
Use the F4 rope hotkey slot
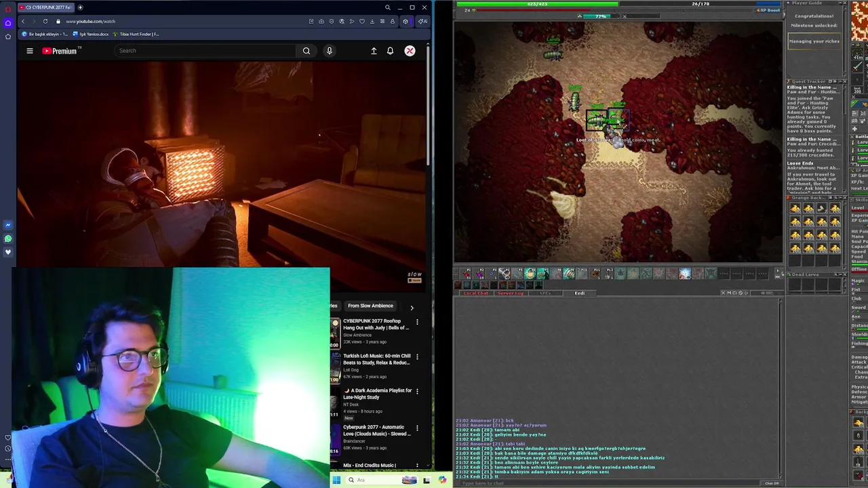pos(505,274)
